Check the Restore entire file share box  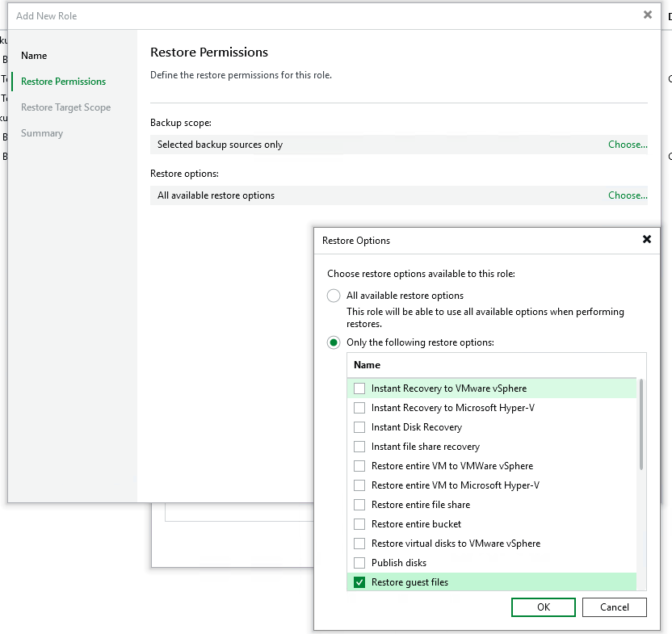359,505
